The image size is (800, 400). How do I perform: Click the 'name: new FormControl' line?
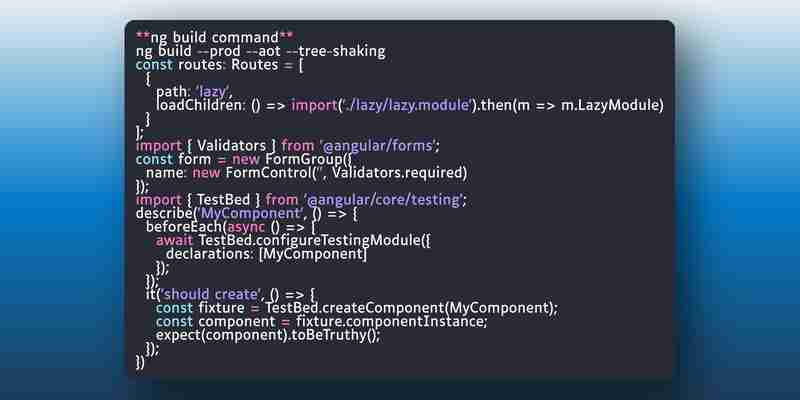pos(306,173)
